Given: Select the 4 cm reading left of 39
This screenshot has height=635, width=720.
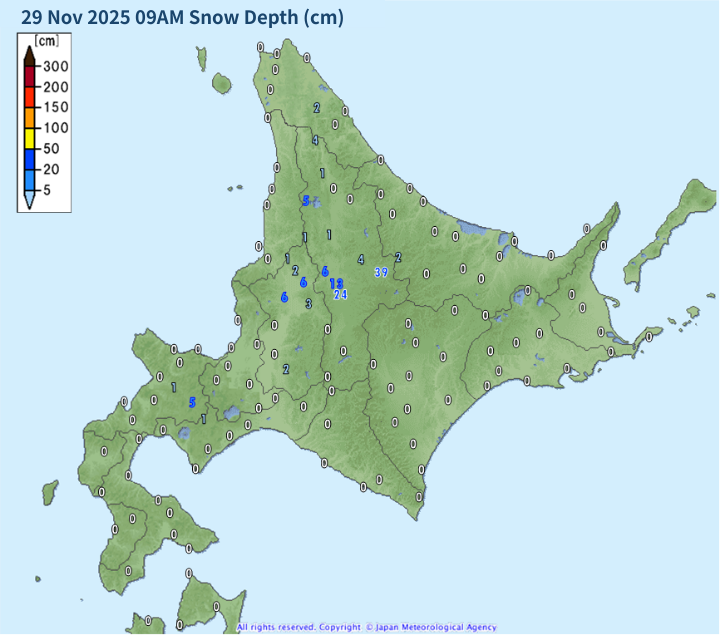Looking at the screenshot, I should (361, 259).
